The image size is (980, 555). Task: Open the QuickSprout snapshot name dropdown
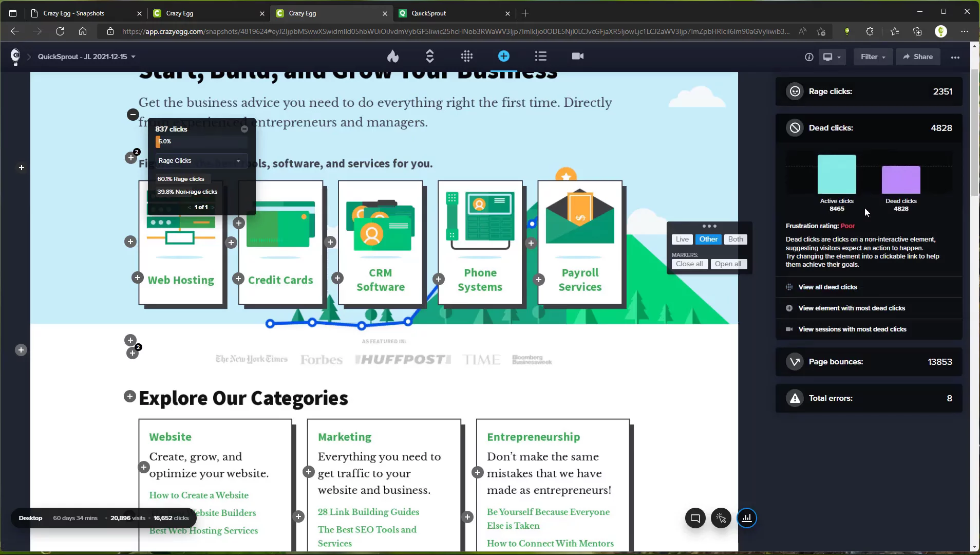point(86,57)
